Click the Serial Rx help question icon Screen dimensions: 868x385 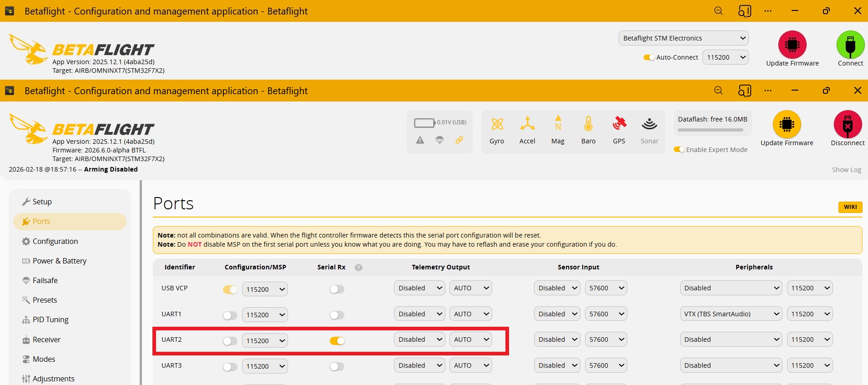358,268
